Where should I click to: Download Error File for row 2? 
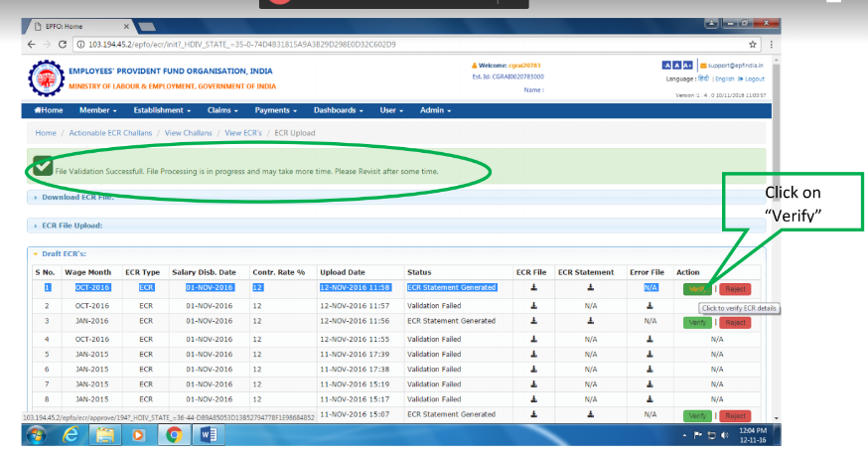click(x=651, y=305)
